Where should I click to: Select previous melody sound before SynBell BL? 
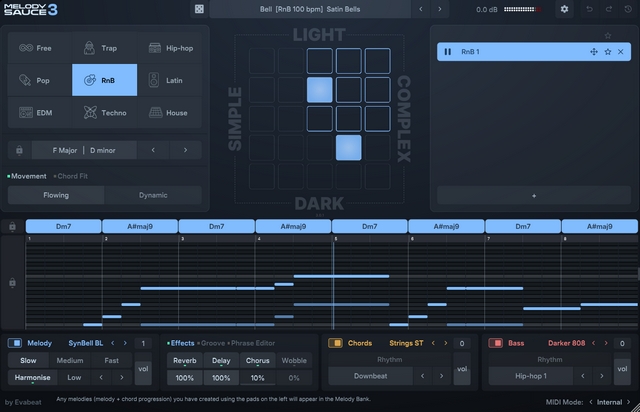point(113,343)
